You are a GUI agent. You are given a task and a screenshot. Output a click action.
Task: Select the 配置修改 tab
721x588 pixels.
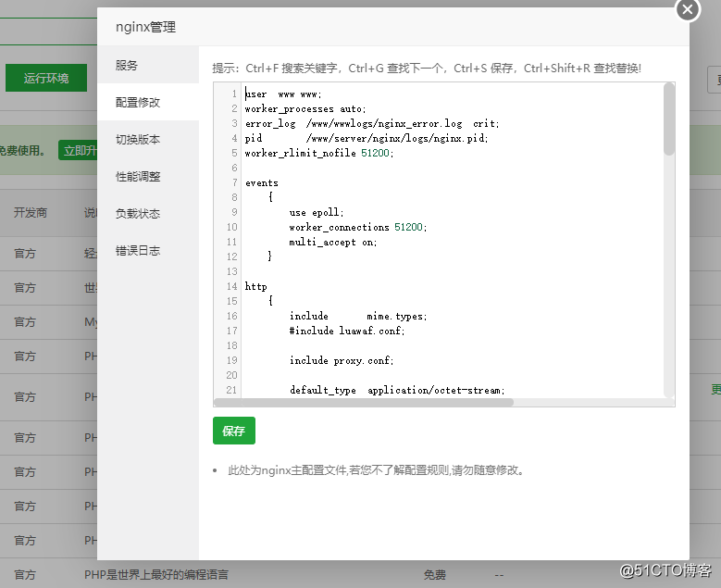pyautogui.click(x=148, y=102)
